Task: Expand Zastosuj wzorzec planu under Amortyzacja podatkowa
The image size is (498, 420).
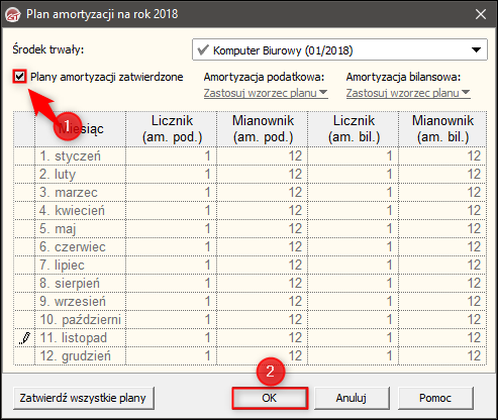Action: tap(266, 93)
